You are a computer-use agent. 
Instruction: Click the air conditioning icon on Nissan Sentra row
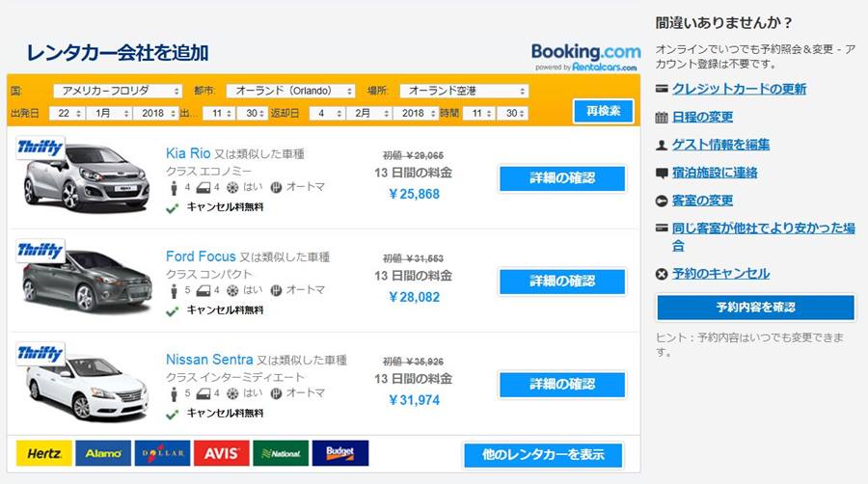[x=232, y=393]
